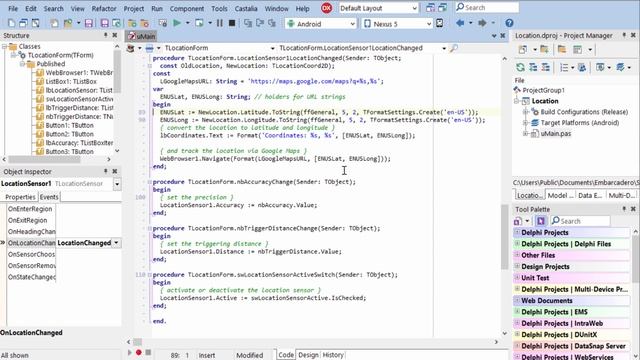
Task: Pin the Structure panel
Action: [x=105, y=36]
